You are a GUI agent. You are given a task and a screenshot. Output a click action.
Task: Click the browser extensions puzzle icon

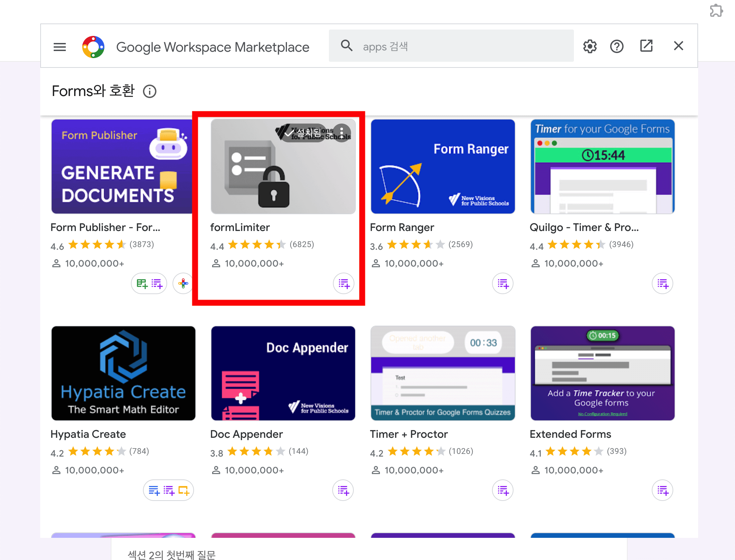[716, 10]
